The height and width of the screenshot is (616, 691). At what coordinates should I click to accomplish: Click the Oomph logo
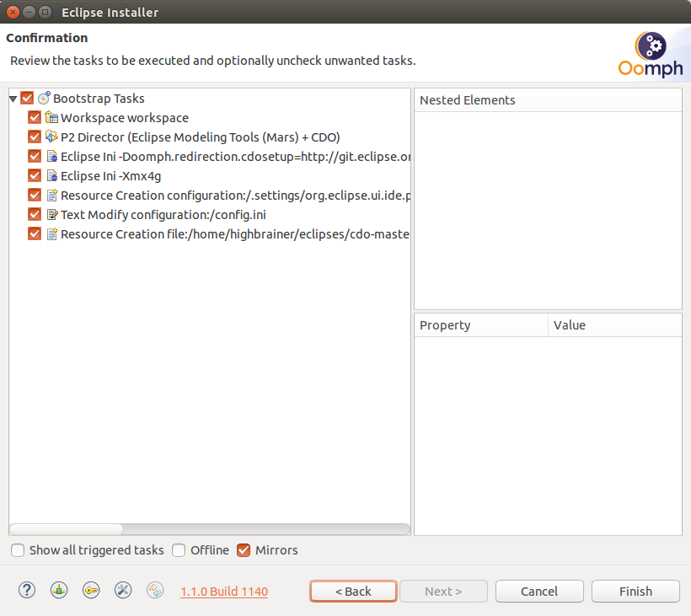tap(651, 54)
